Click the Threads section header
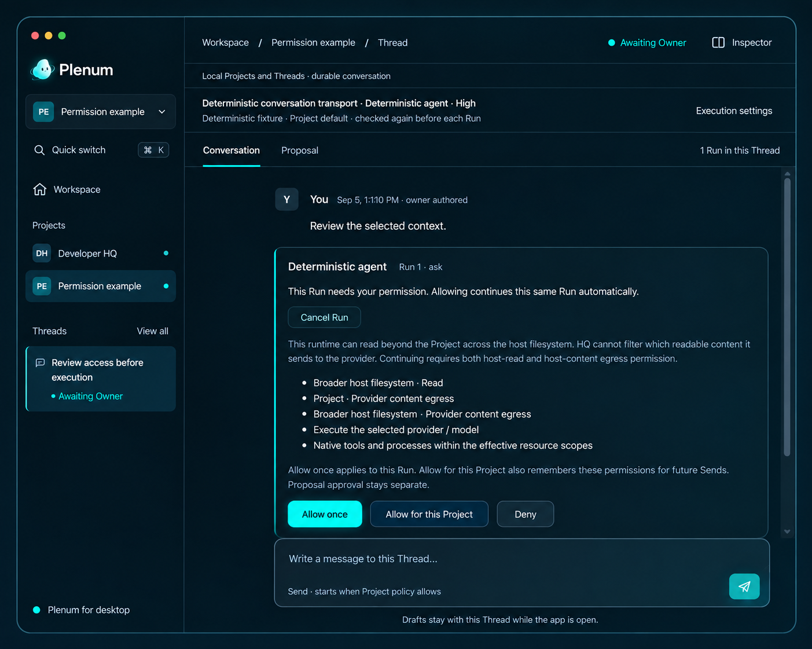The width and height of the screenshot is (812, 649). [x=49, y=331]
